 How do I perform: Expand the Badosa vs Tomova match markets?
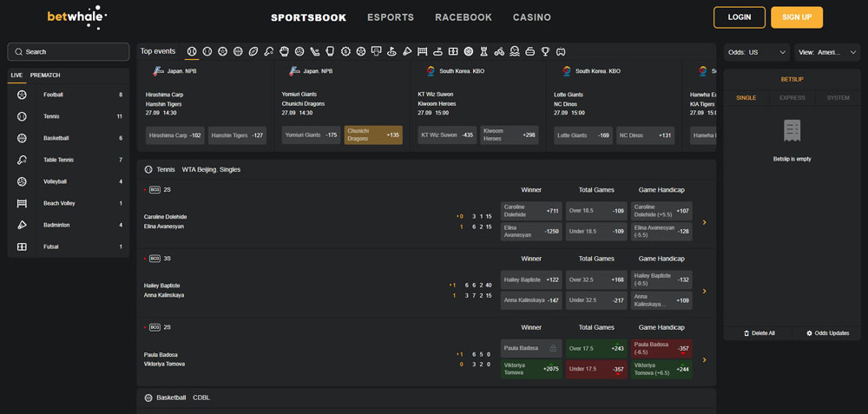point(704,360)
